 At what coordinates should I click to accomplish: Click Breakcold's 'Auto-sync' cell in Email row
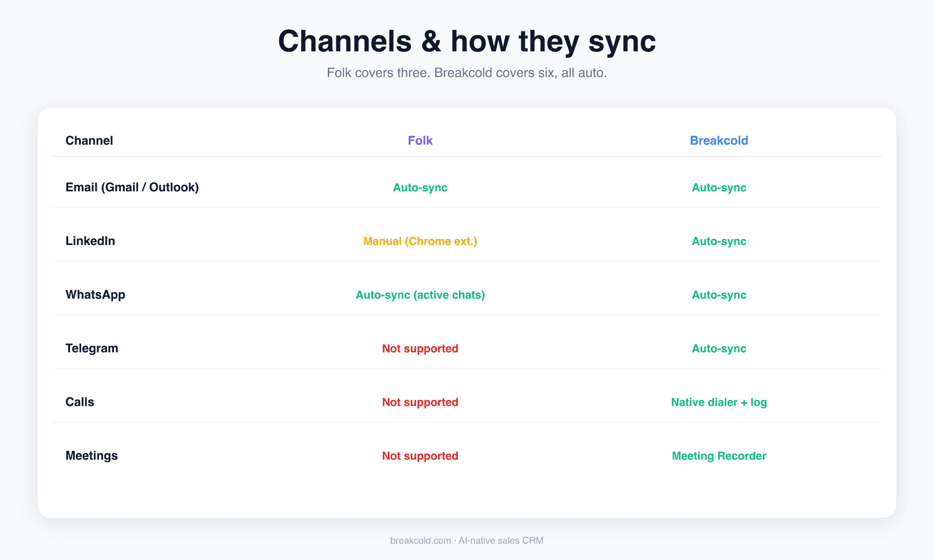coord(719,188)
